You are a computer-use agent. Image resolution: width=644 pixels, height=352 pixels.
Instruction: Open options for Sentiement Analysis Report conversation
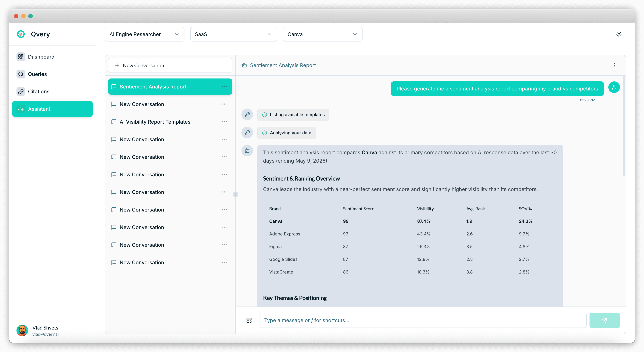click(x=224, y=87)
